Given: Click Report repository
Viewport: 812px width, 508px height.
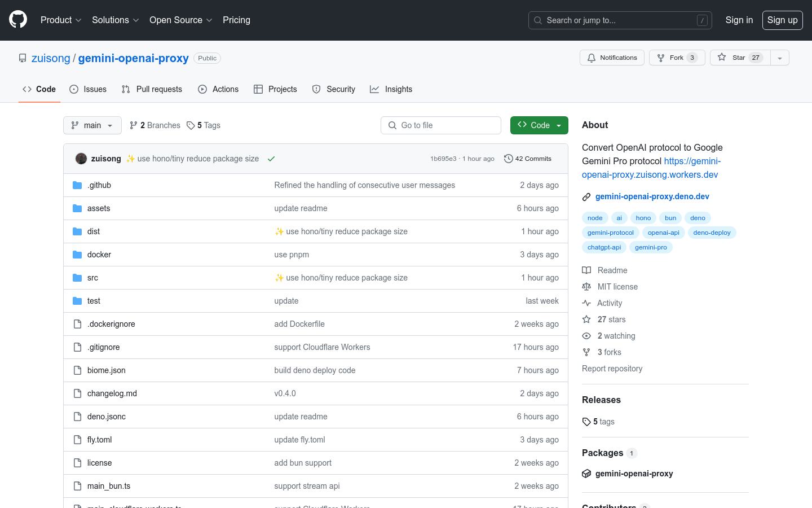Looking at the screenshot, I should click(612, 369).
